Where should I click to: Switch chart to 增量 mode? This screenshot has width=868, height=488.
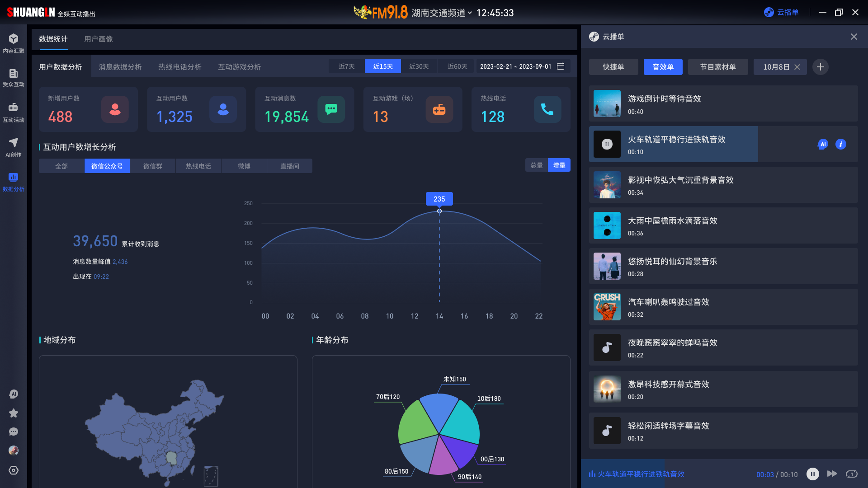(x=559, y=165)
